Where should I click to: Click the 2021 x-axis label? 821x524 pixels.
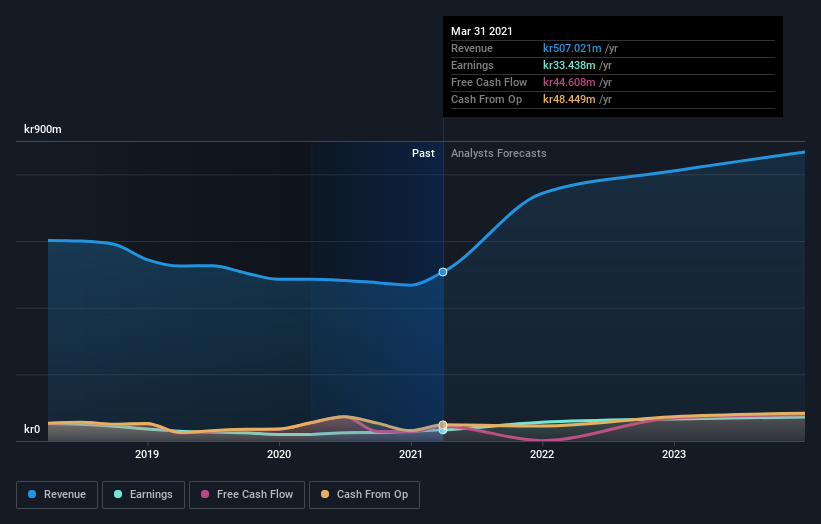click(410, 454)
